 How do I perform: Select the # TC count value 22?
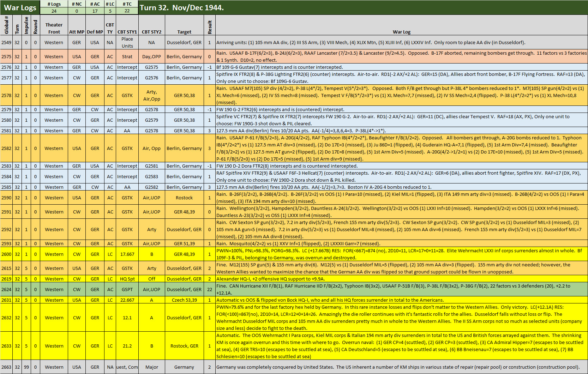pyautogui.click(x=127, y=11)
